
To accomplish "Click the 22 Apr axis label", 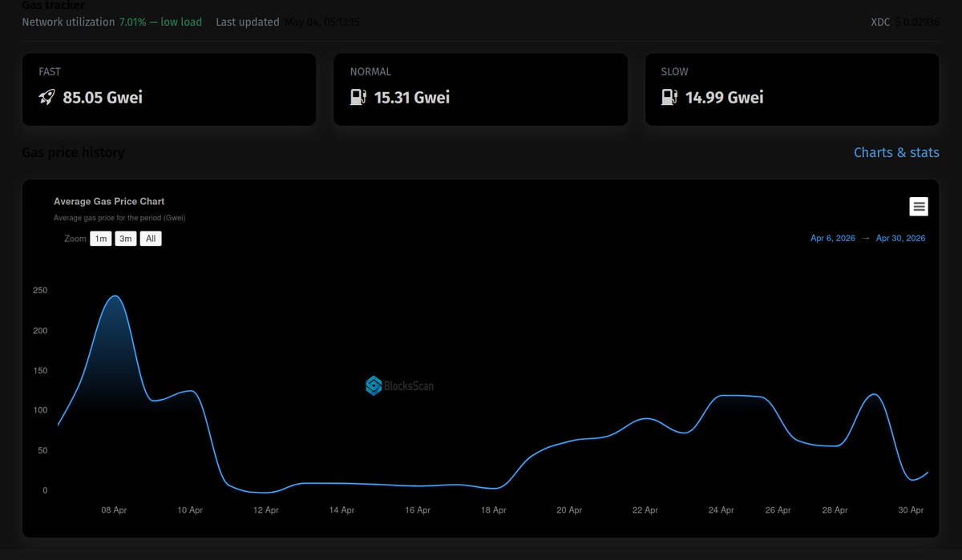I will [645, 510].
